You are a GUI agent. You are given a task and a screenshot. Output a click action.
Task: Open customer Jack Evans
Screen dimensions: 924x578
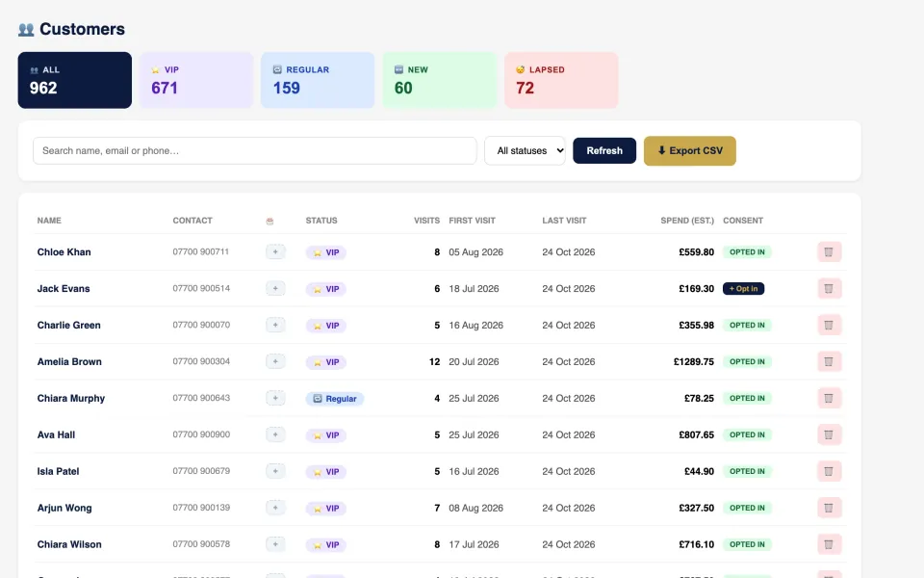(x=64, y=288)
